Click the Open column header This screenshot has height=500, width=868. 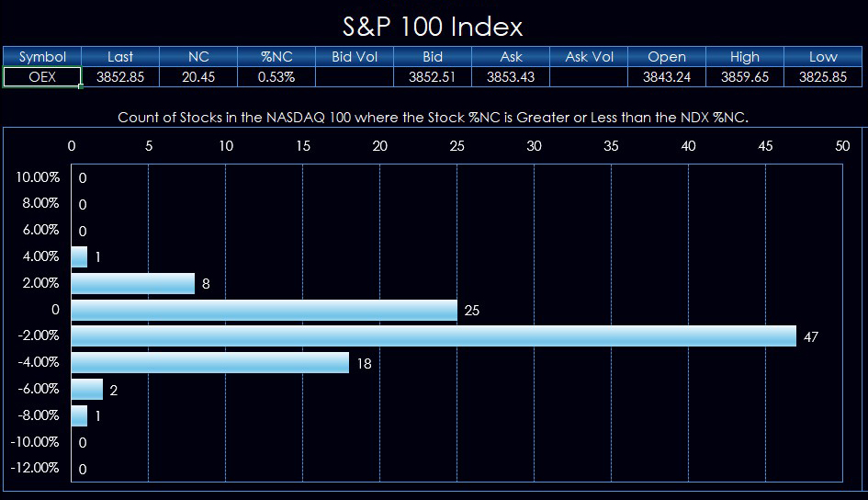coord(667,56)
